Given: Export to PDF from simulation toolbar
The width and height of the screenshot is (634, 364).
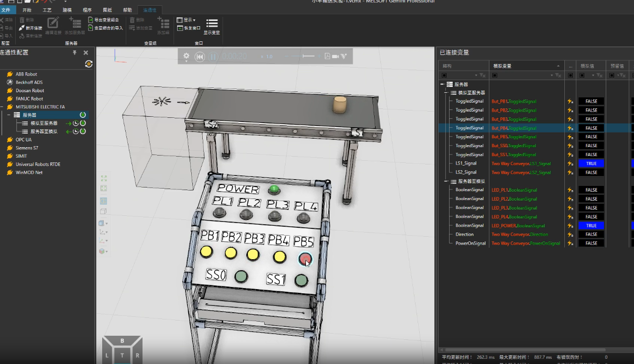Looking at the screenshot, I should point(327,57).
